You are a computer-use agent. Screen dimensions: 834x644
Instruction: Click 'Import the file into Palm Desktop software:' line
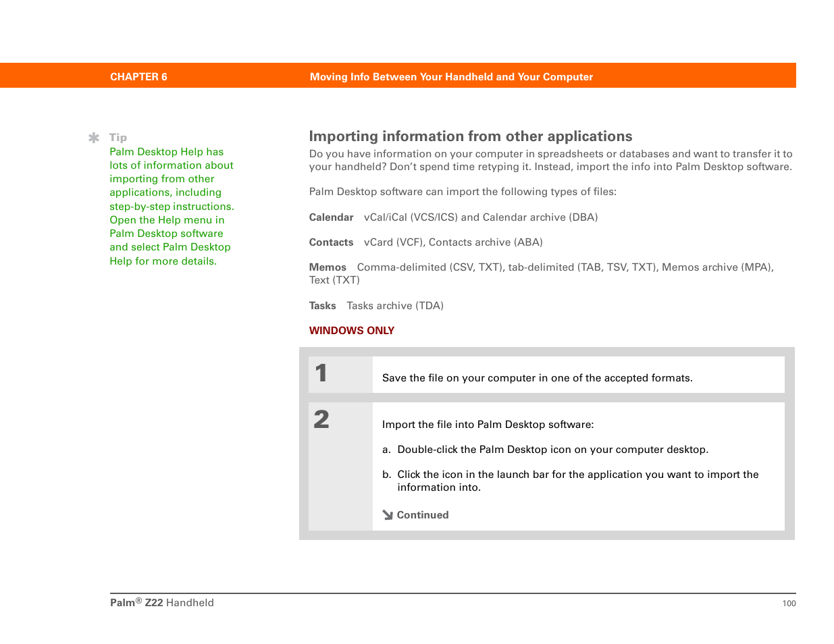coord(488,425)
